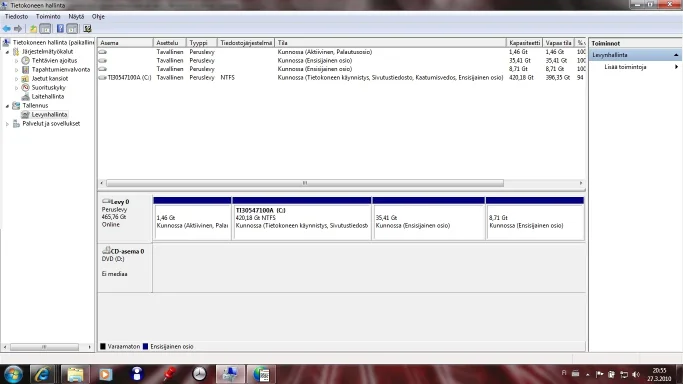This screenshot has height=384, width=683.
Task: Click the volume speaker tray icon
Action: [636, 374]
